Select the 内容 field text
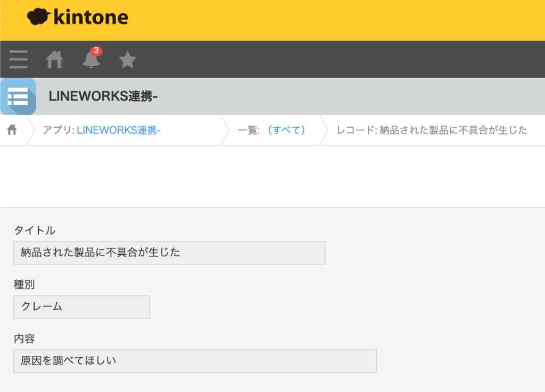The width and height of the screenshot is (545, 392). (195, 361)
